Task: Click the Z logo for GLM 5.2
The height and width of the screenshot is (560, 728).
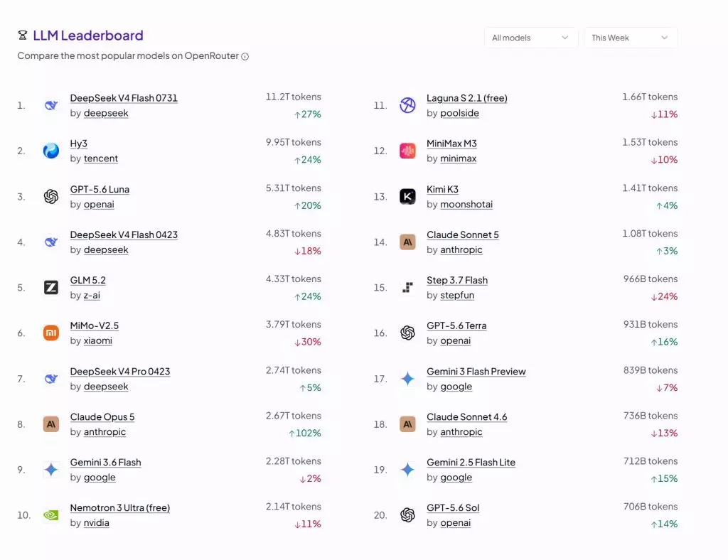Action: (x=51, y=287)
